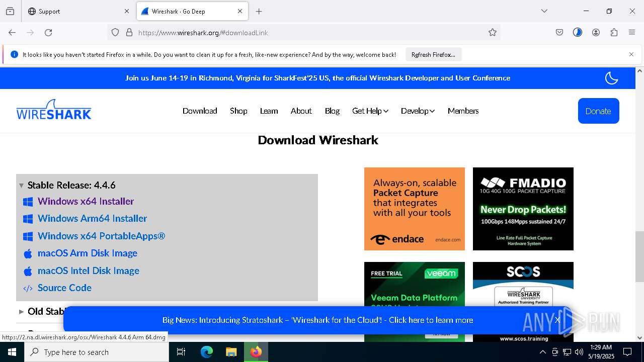Image resolution: width=644 pixels, height=362 pixels.
Task: Click Apple logo beside macOS Intel Disk Image
Action: click(x=28, y=271)
